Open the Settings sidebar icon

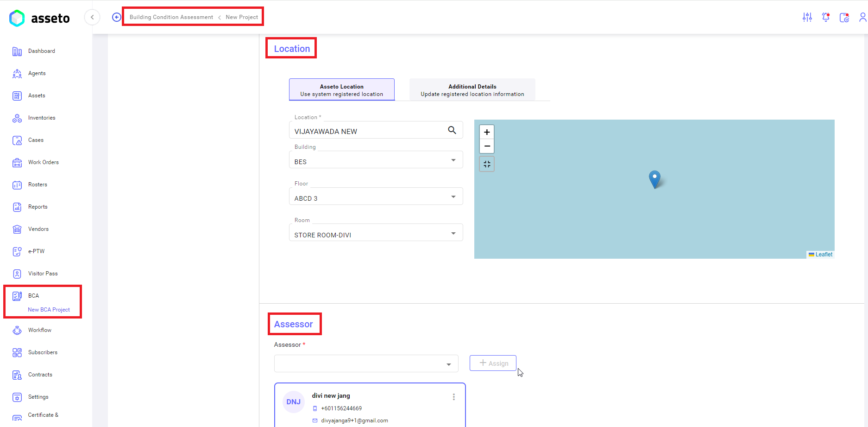(17, 397)
